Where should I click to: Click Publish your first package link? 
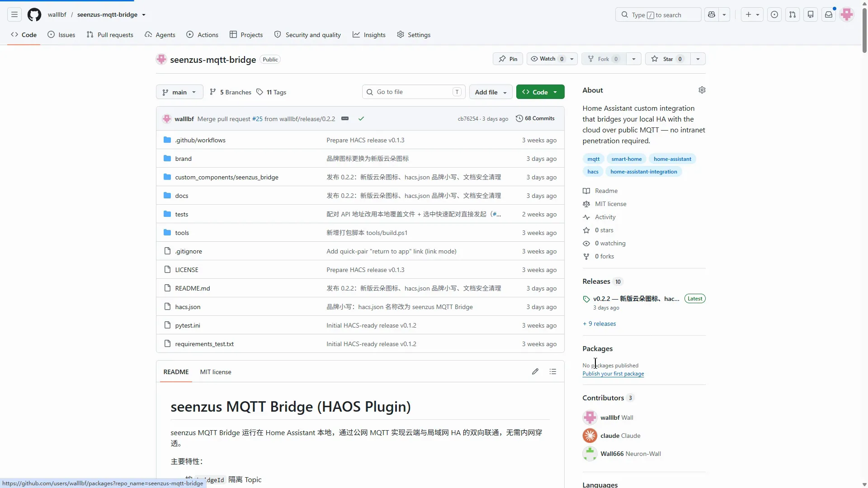[x=613, y=374]
